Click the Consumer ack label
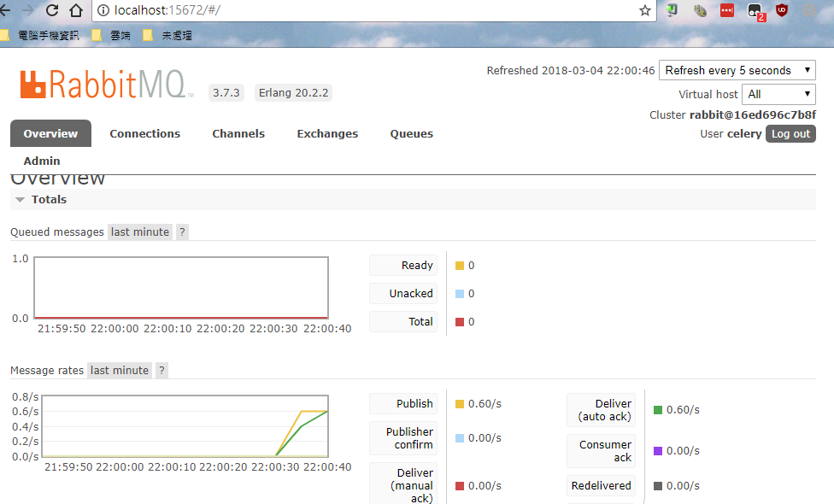The height and width of the screenshot is (504, 834). point(601,451)
